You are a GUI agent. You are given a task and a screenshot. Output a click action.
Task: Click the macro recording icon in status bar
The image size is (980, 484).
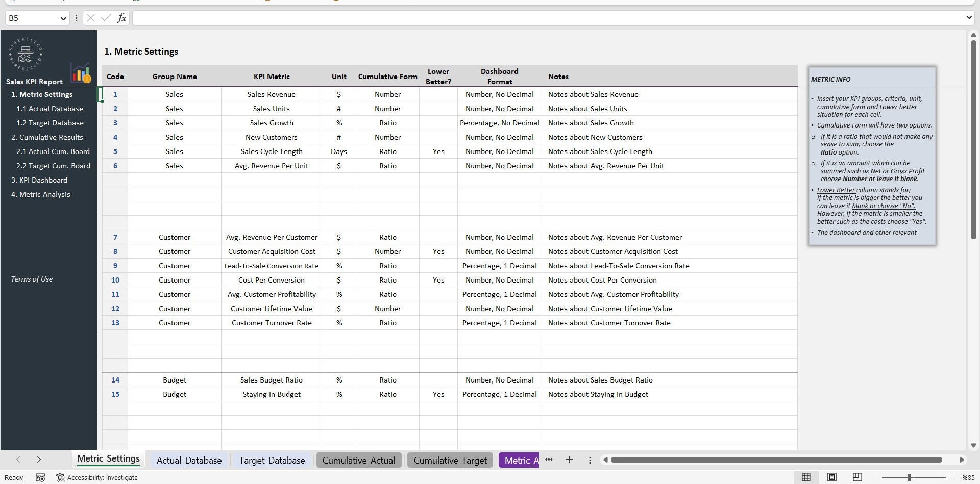[40, 477]
